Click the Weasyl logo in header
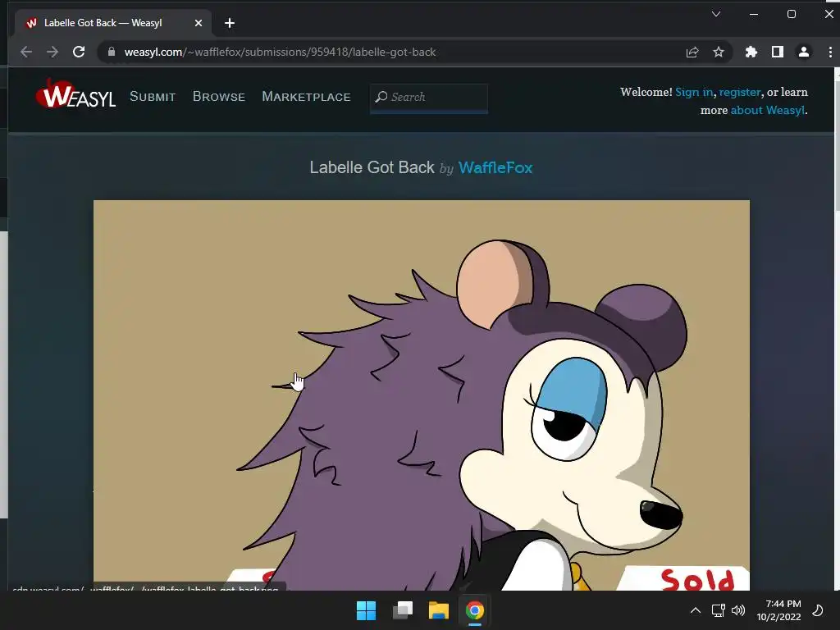 [x=75, y=94]
